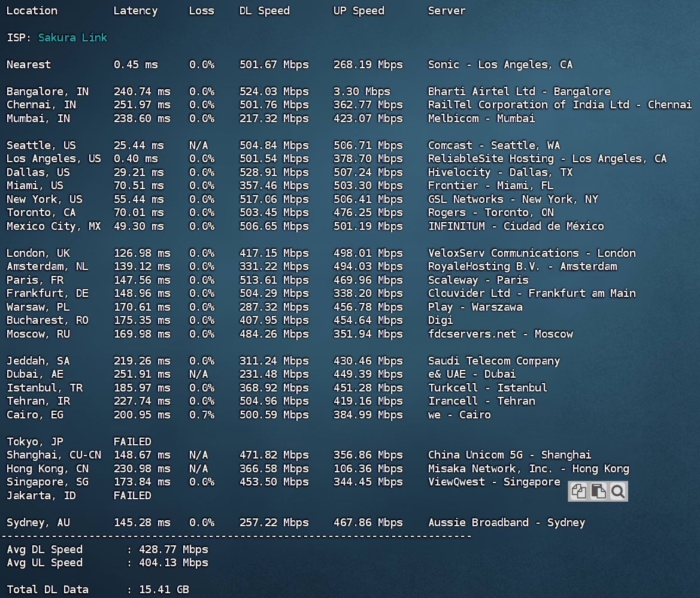700x598 pixels.
Task: Click 'GSL Networks - New York, NY' server
Action: pyautogui.click(x=513, y=199)
